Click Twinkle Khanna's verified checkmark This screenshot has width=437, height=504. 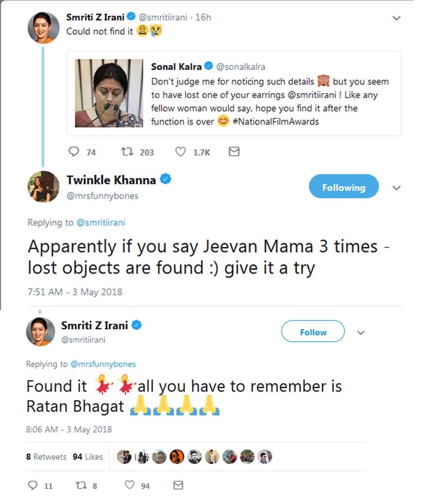coord(165,179)
